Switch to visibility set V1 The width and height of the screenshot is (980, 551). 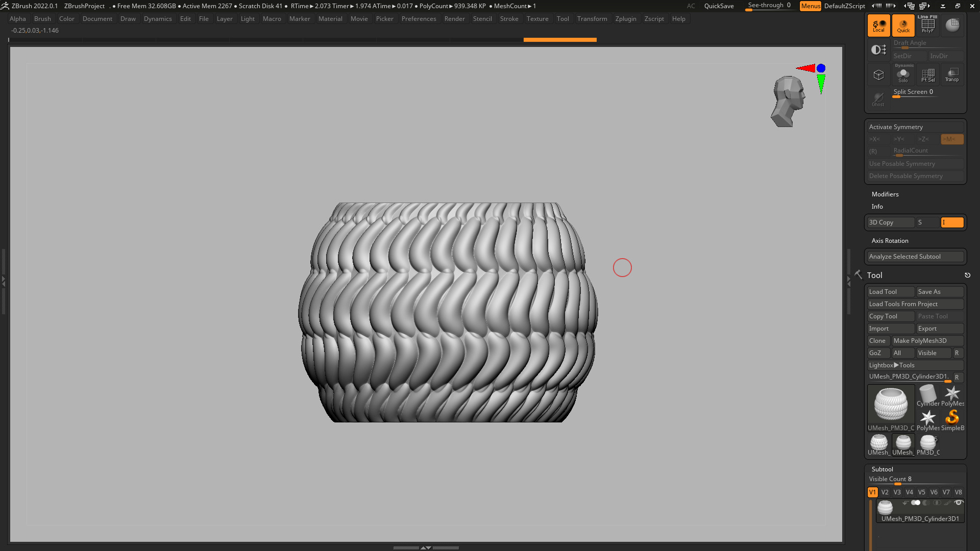click(x=872, y=492)
